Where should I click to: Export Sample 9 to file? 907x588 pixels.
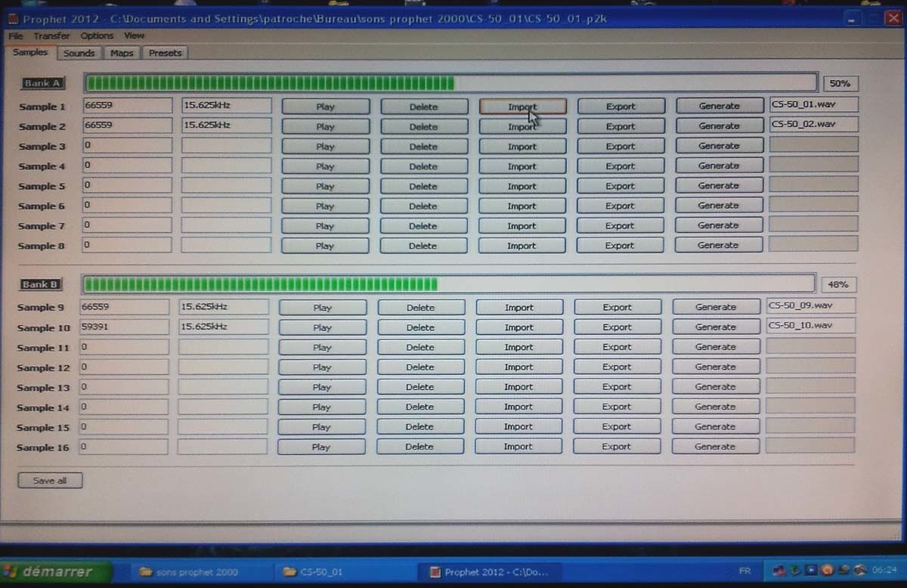pyautogui.click(x=617, y=308)
